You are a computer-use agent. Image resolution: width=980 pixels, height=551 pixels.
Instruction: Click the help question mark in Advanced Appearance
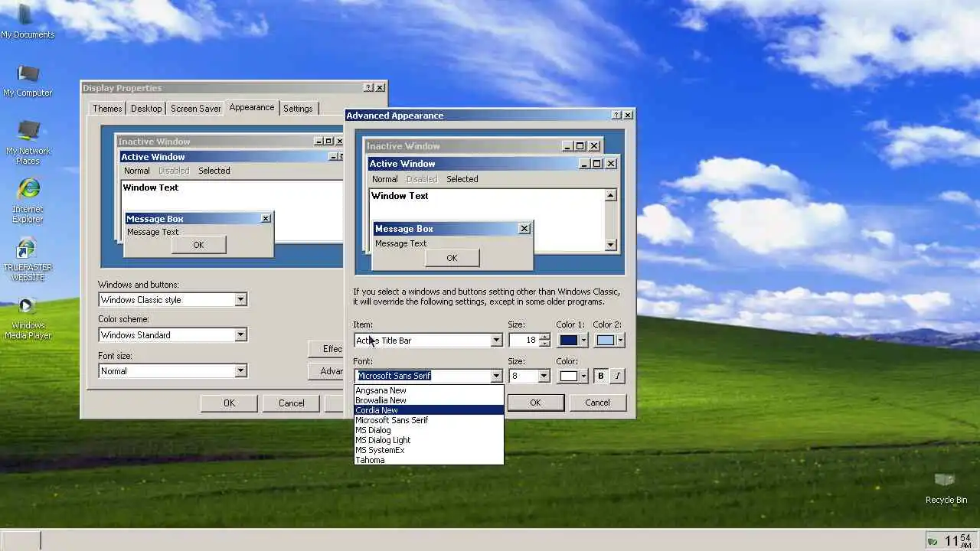(616, 116)
